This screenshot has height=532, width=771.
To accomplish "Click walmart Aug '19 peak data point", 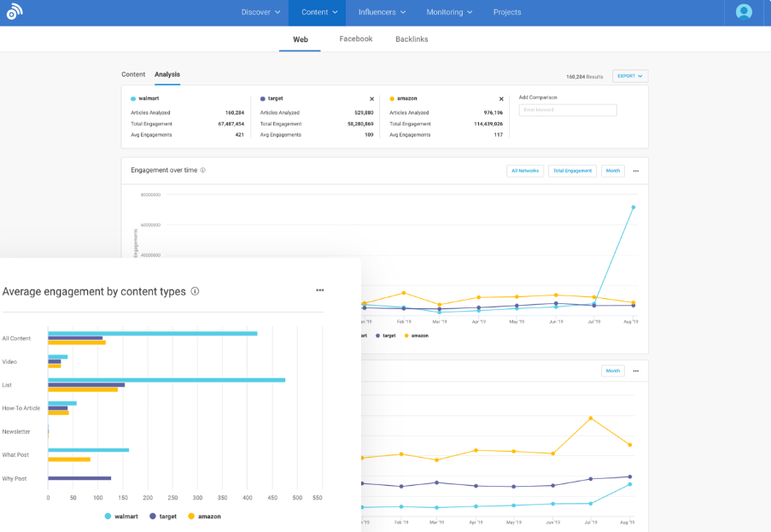I will coord(633,208).
